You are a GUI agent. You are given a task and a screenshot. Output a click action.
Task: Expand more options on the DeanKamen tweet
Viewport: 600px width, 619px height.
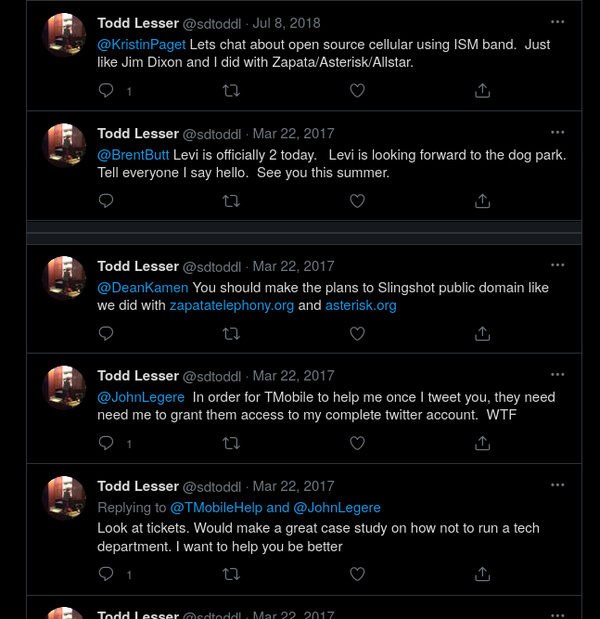pos(558,266)
